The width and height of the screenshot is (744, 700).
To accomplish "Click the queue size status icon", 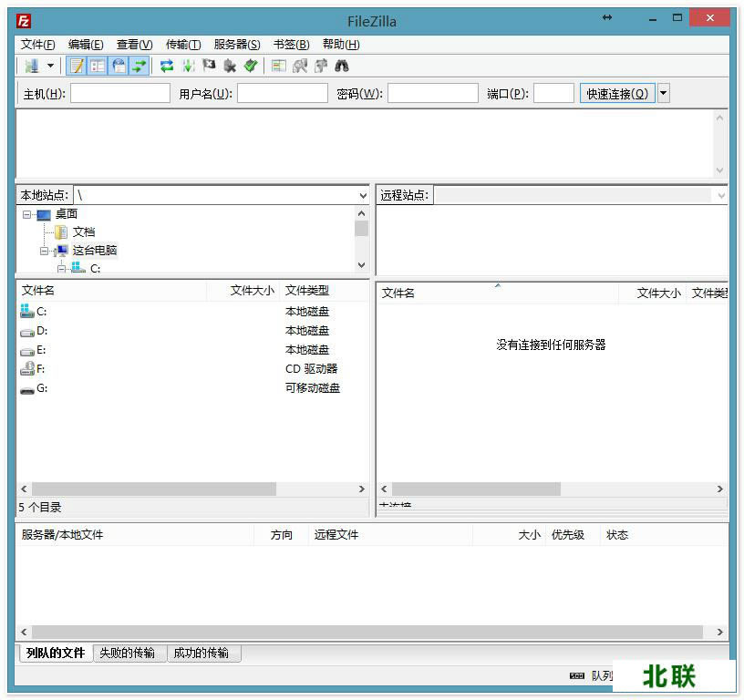I will (577, 675).
